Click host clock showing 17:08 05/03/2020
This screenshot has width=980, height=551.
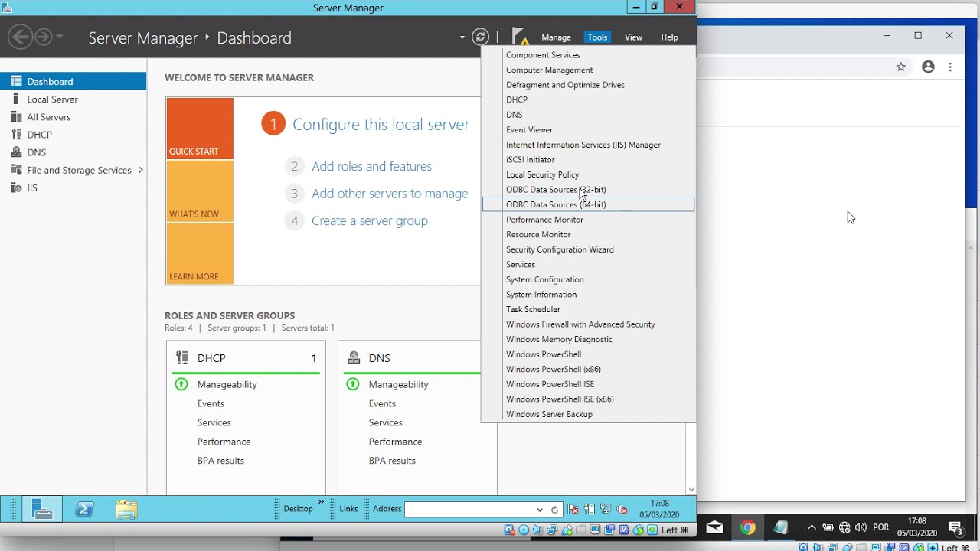pos(917,527)
